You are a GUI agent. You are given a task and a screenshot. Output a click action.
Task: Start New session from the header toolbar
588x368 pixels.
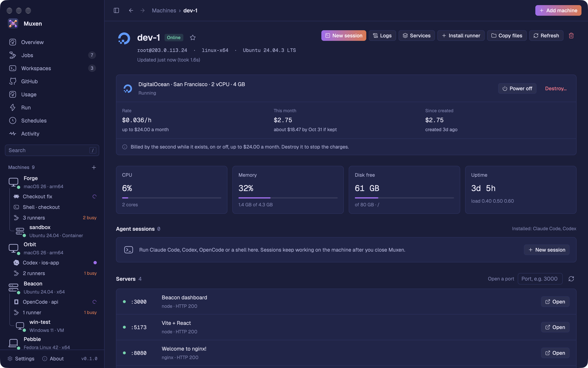point(343,36)
